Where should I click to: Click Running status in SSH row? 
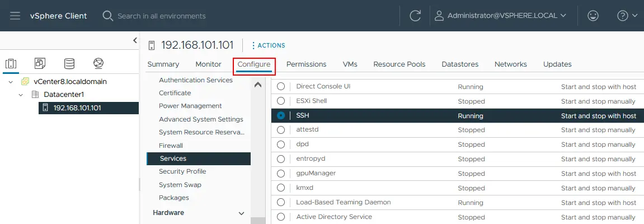point(470,116)
